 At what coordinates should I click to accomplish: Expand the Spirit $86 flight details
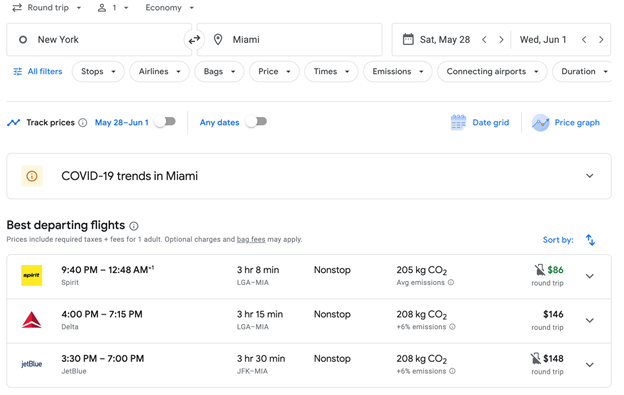pyautogui.click(x=589, y=276)
